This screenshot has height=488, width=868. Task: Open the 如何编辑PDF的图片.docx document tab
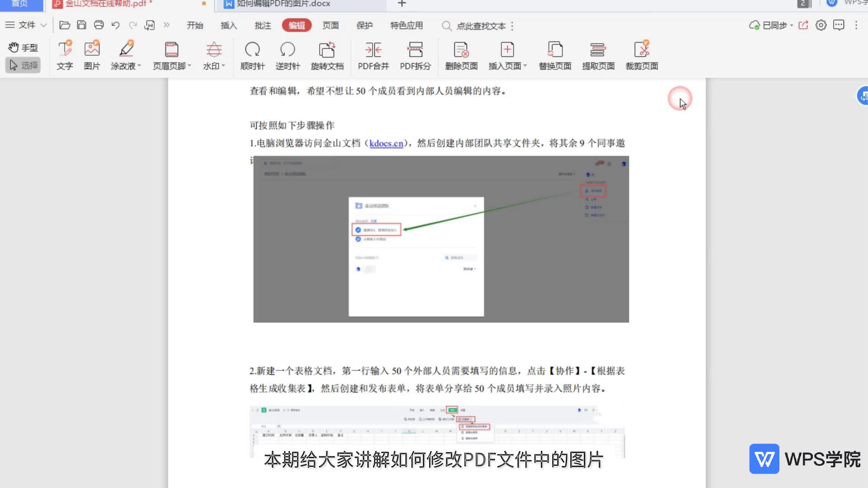(283, 4)
